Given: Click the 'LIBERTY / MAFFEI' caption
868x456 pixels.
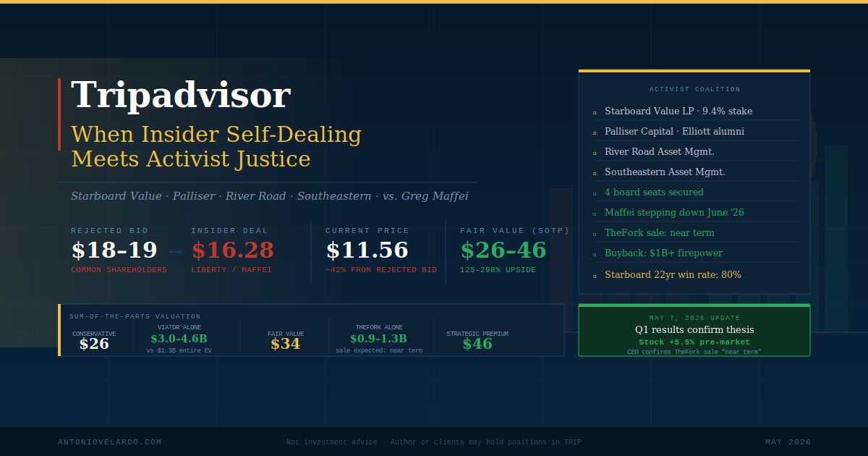Looking at the screenshot, I should [x=231, y=270].
